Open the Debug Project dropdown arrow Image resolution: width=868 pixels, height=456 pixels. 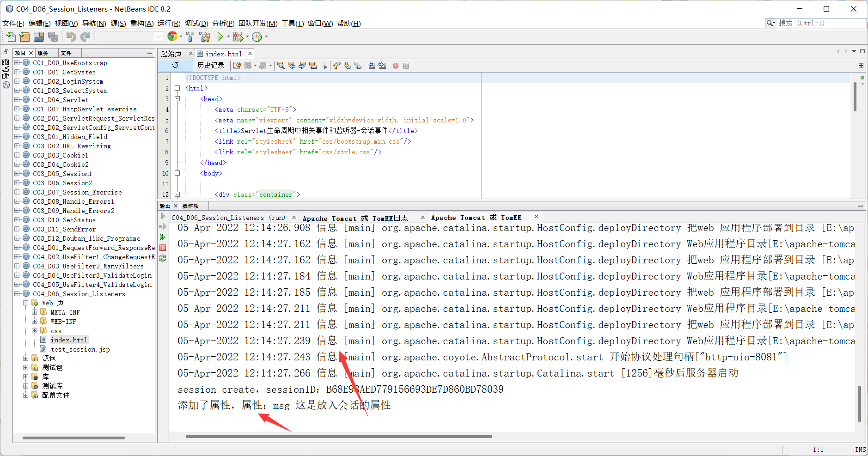[247, 36]
